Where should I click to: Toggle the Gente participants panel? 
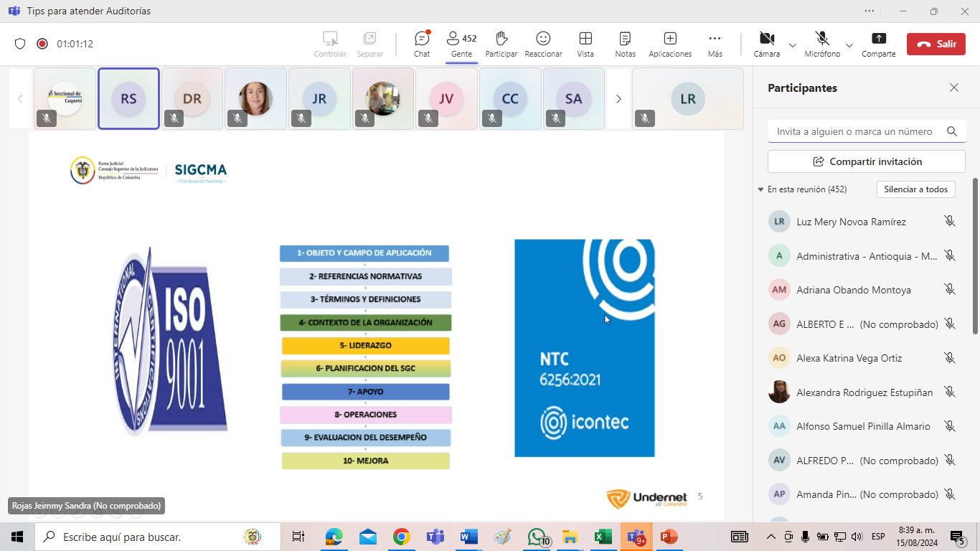point(461,44)
